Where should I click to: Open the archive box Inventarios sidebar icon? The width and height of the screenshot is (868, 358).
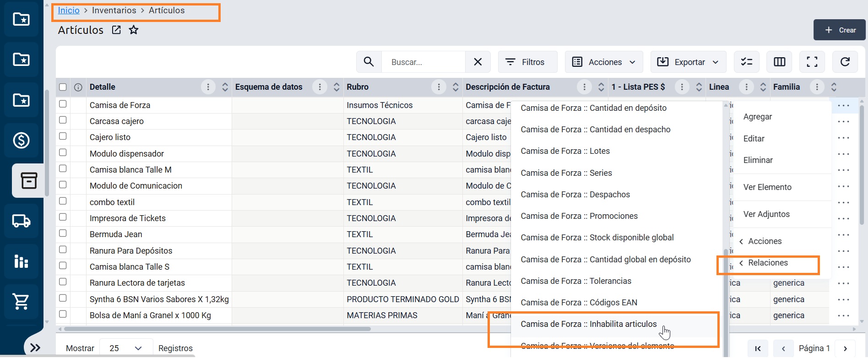click(28, 180)
